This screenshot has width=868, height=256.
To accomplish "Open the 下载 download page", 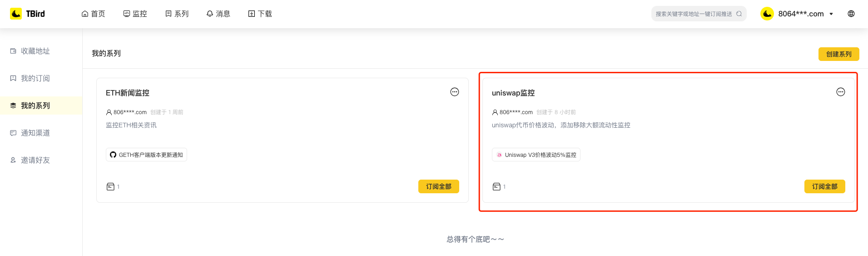I will coord(260,14).
